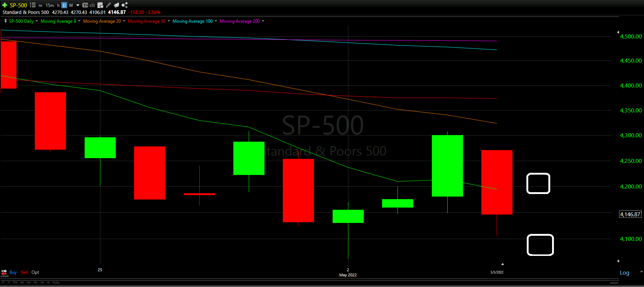Click the Moving Average 50 legend label
Screen dimensions: 644x287
click(x=147, y=21)
